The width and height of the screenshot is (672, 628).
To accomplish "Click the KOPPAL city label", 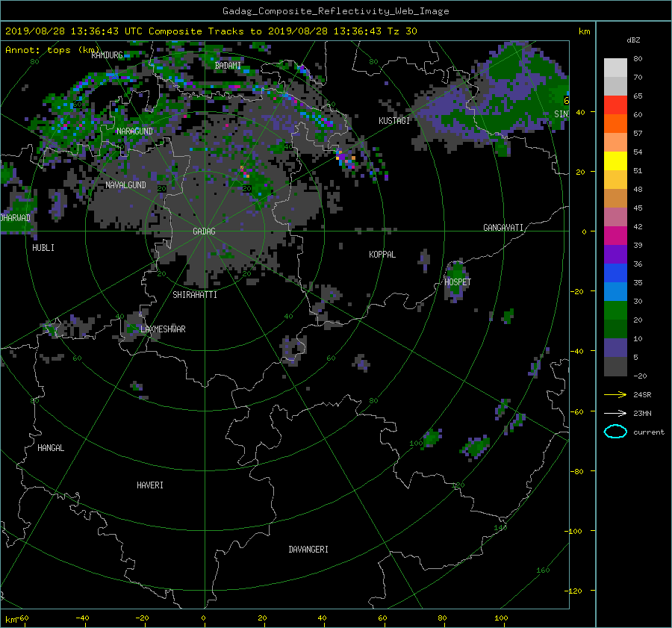I will [x=382, y=255].
